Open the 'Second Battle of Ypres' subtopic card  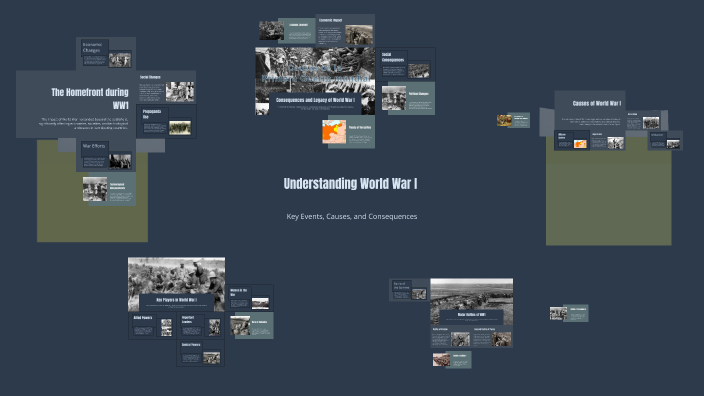point(492,336)
